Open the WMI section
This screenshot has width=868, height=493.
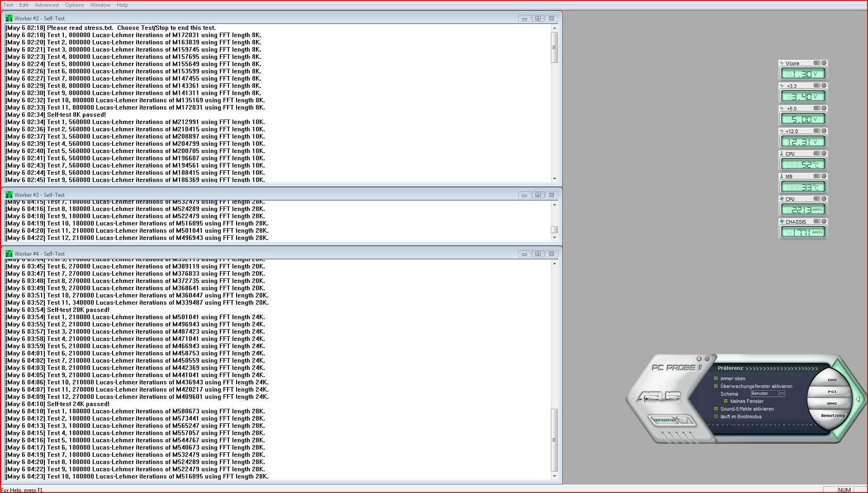point(832,403)
